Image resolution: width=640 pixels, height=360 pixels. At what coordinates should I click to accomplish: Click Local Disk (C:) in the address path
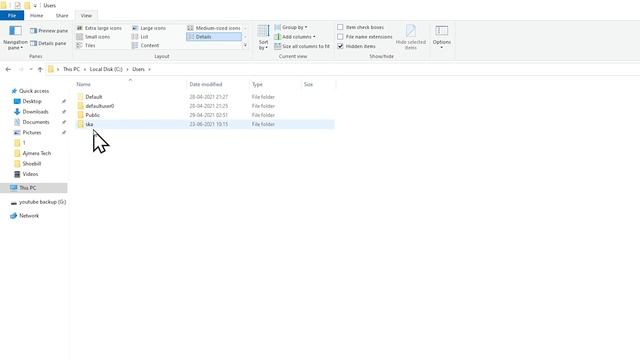tap(106, 69)
